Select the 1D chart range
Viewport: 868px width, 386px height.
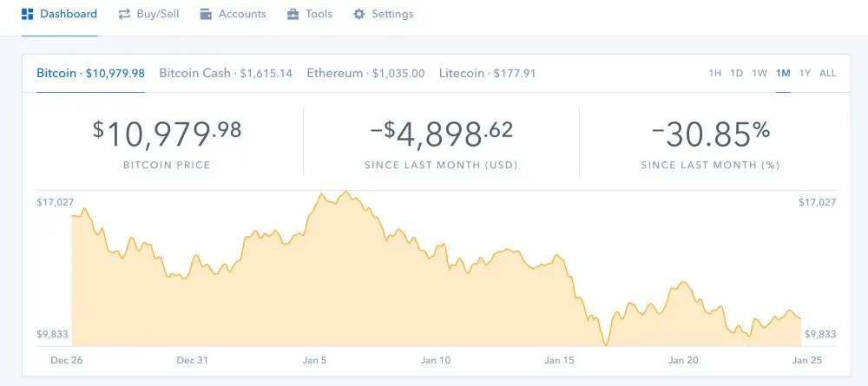point(736,74)
